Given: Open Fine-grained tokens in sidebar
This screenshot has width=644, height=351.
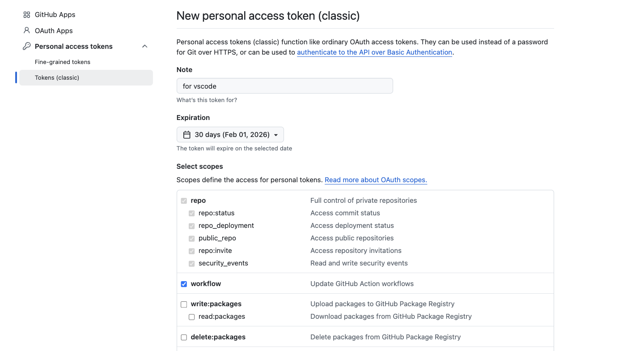Looking at the screenshot, I should pos(63,62).
